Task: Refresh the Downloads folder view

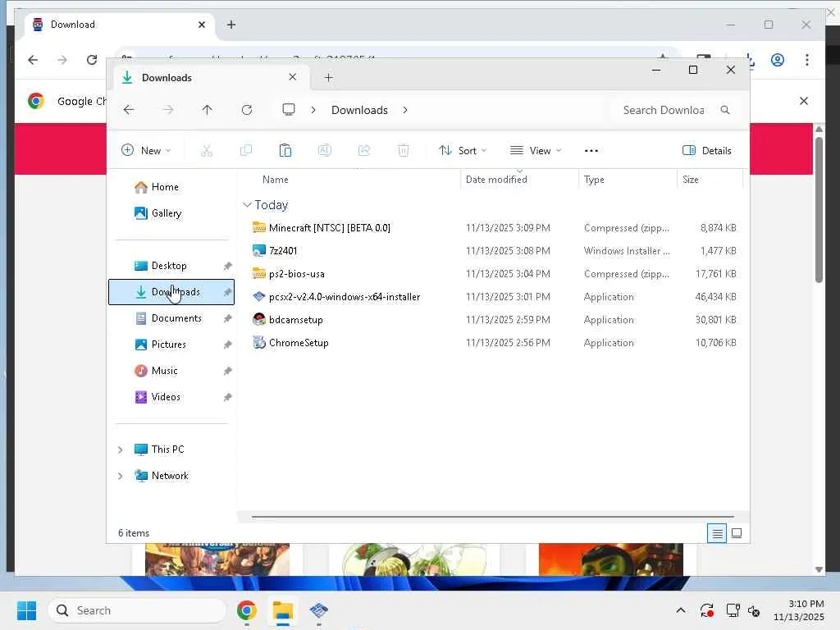Action: click(247, 110)
